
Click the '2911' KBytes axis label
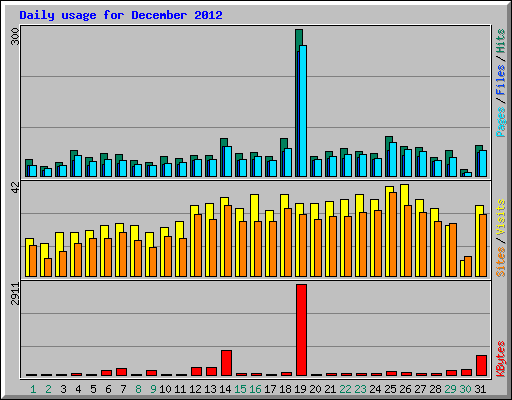[x=15, y=294]
